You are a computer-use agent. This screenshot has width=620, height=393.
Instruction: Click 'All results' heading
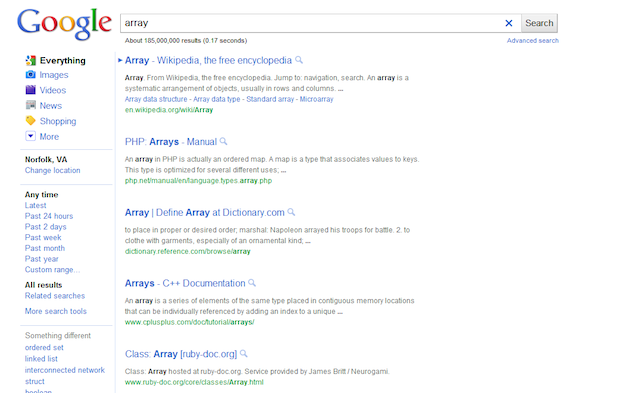[x=43, y=285]
